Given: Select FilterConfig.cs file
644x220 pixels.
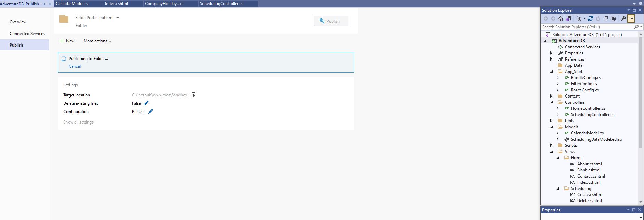Looking at the screenshot, I should coord(584,84).
